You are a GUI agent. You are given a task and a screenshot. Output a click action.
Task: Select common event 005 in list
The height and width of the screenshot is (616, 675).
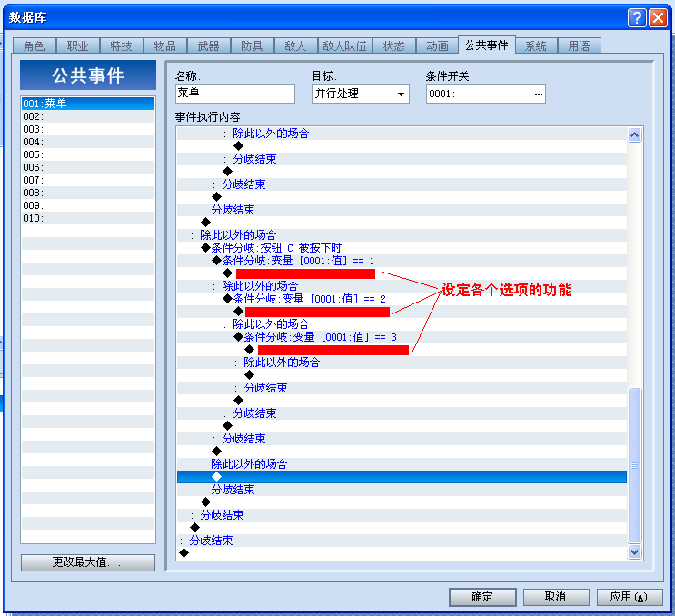tap(88, 154)
